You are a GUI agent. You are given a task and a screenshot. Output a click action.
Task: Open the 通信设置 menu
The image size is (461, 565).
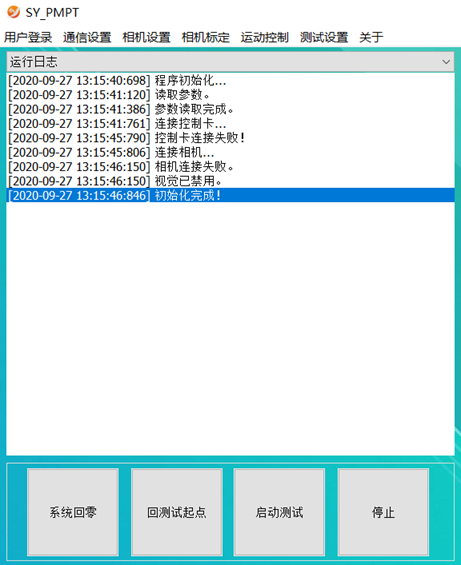point(87,37)
